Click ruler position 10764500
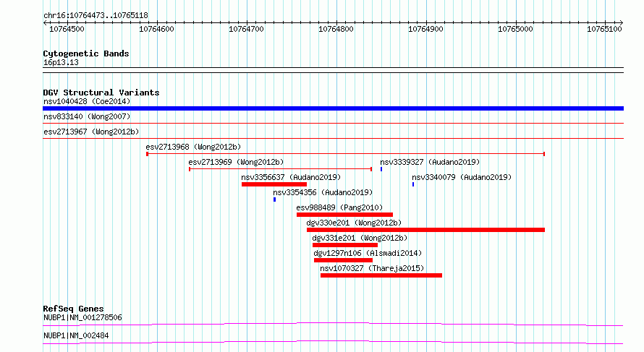 pos(67,29)
